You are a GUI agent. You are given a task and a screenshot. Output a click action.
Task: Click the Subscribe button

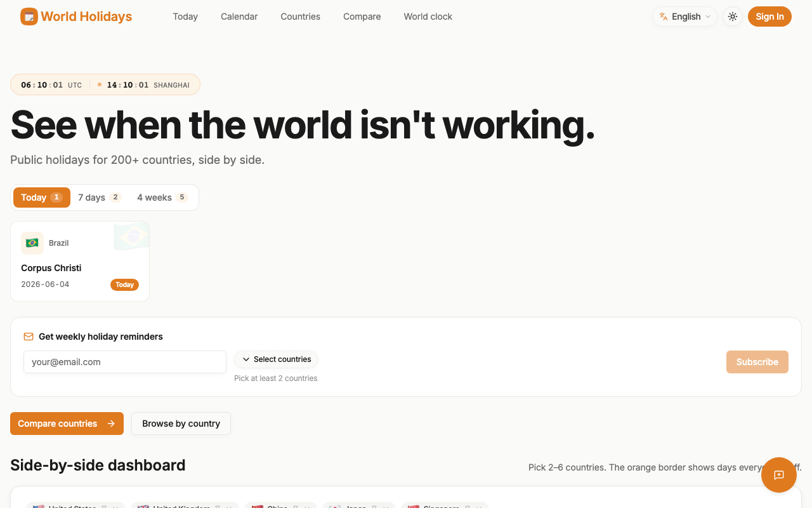tap(757, 362)
